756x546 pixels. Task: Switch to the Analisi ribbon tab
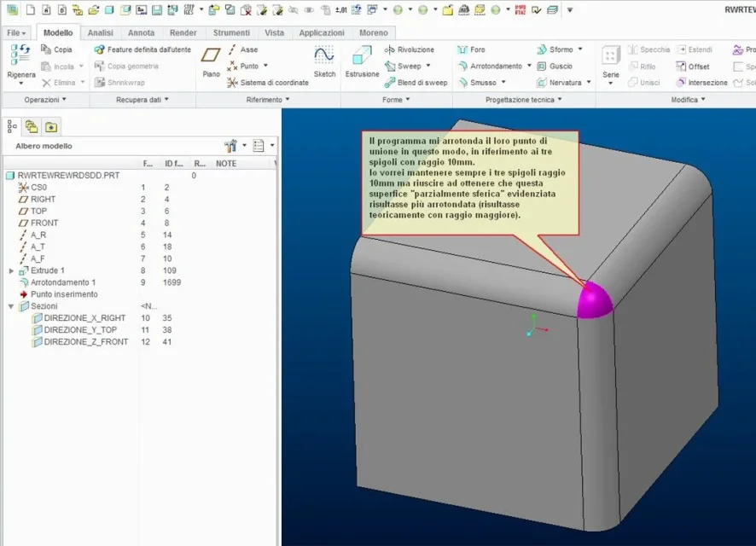(x=100, y=32)
